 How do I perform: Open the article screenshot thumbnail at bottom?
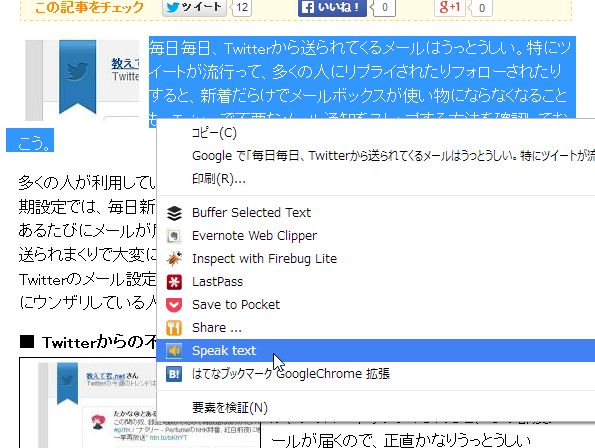tap(140, 402)
